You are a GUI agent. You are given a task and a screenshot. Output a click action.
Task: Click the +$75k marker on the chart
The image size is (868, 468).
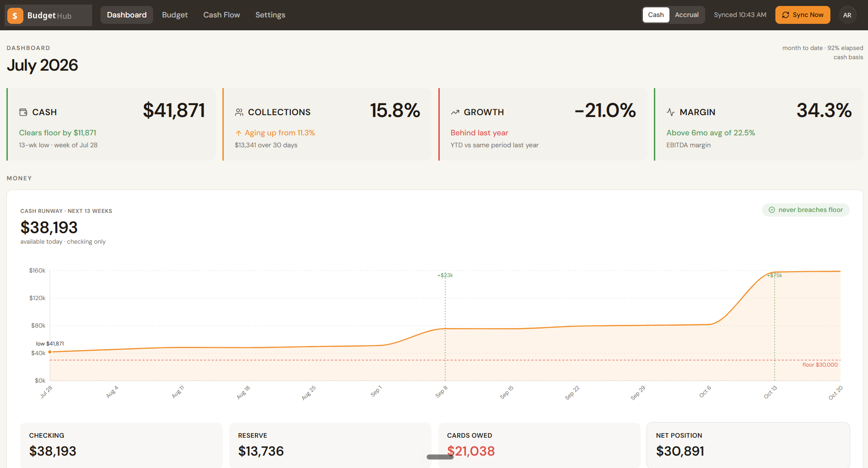pyautogui.click(x=774, y=275)
